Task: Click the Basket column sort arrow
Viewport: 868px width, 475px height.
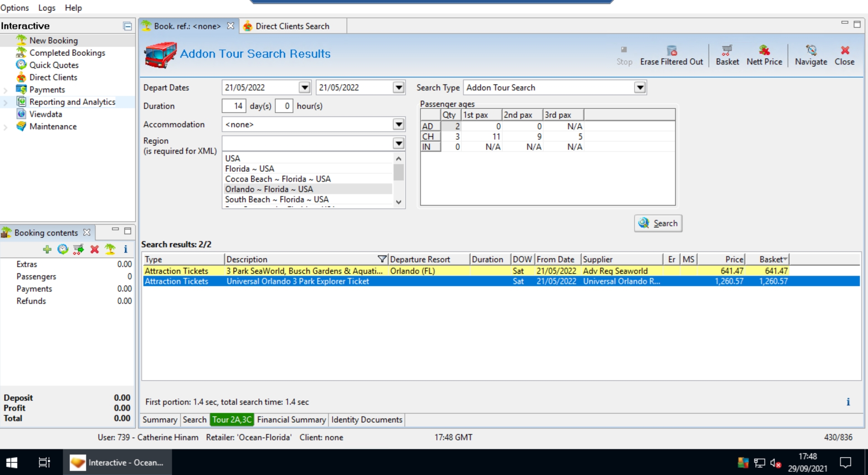Action: click(x=785, y=259)
